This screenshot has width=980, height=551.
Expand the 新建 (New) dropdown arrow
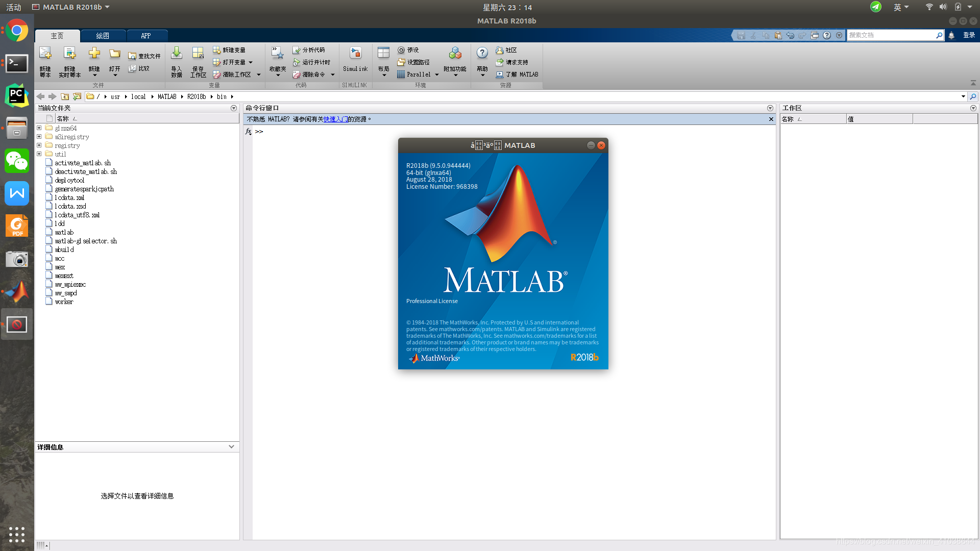click(94, 74)
